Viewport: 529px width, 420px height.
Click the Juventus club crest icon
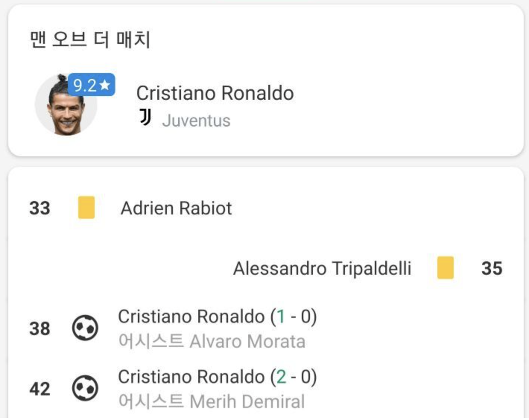point(145,117)
